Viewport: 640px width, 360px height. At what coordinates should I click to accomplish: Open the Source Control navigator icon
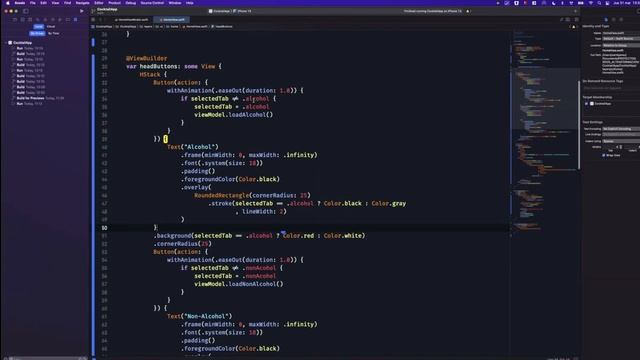point(22,19)
